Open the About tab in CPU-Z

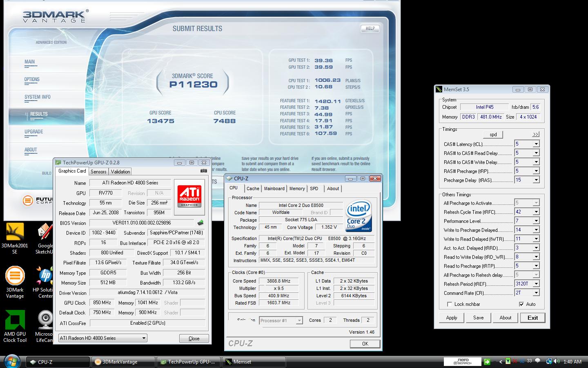click(x=333, y=188)
